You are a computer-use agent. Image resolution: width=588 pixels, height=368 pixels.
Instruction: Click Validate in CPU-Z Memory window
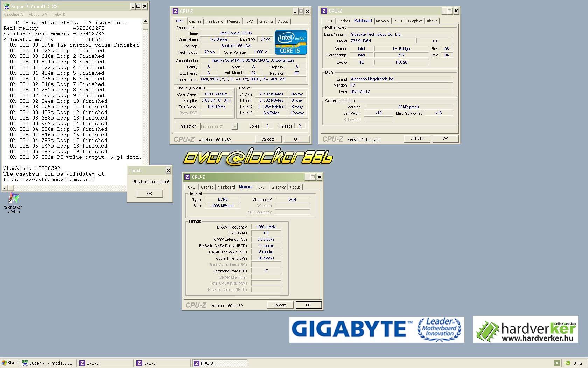pyautogui.click(x=280, y=305)
